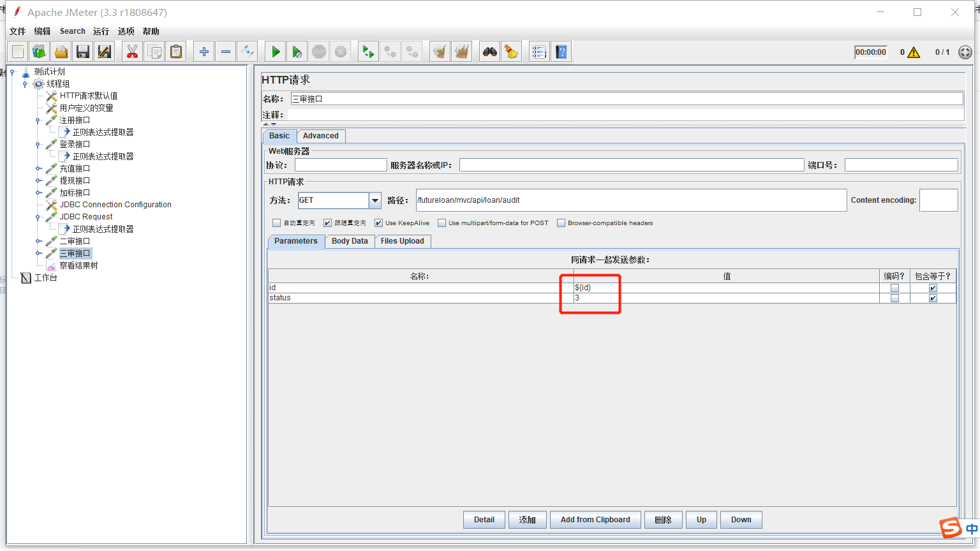Click the Copy icon in toolbar
This screenshot has width=980, height=551.
[x=154, y=52]
